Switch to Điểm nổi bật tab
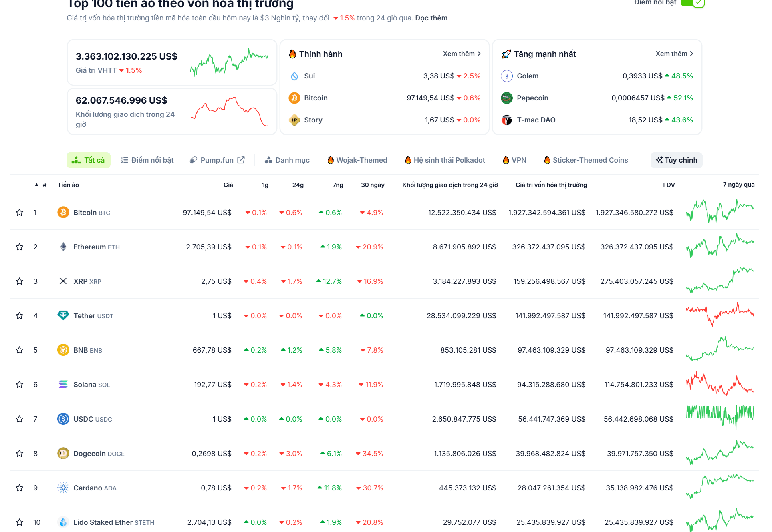This screenshot has height=532, width=772. pos(147,160)
